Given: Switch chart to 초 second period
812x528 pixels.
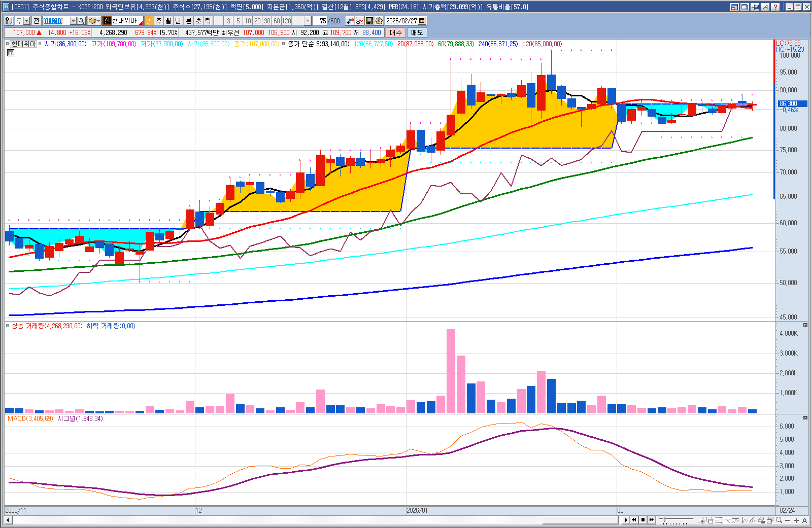Looking at the screenshot, I should coord(198,21).
